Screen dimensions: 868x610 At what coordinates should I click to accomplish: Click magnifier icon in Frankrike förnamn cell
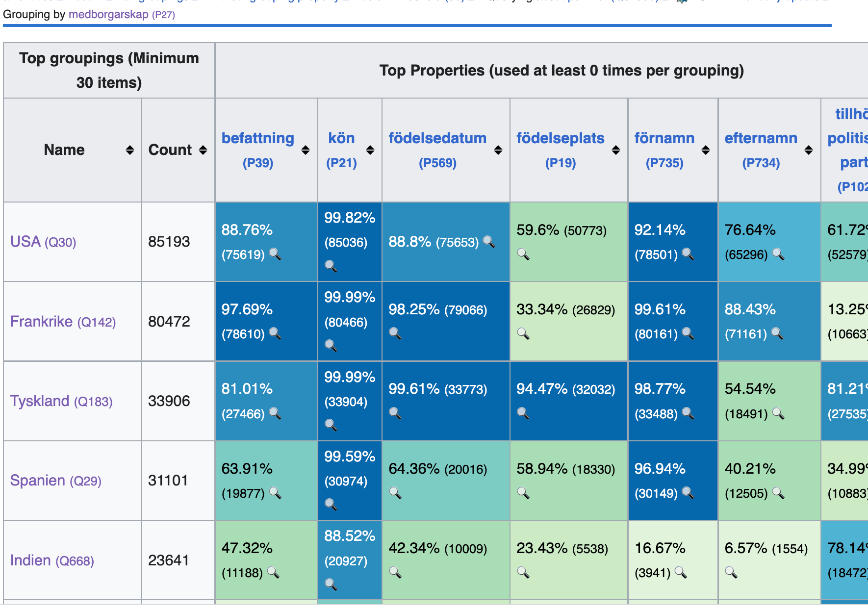688,333
